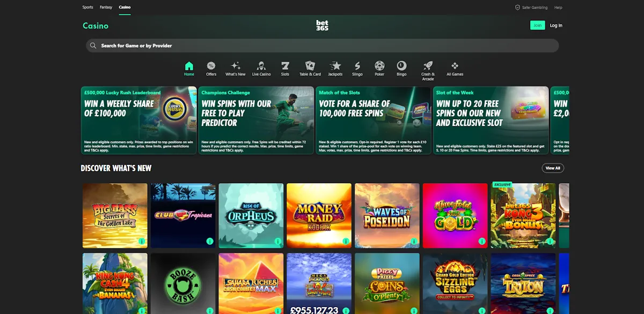The image size is (644, 314).
Task: Click the Casino heading link
Action: point(96,26)
